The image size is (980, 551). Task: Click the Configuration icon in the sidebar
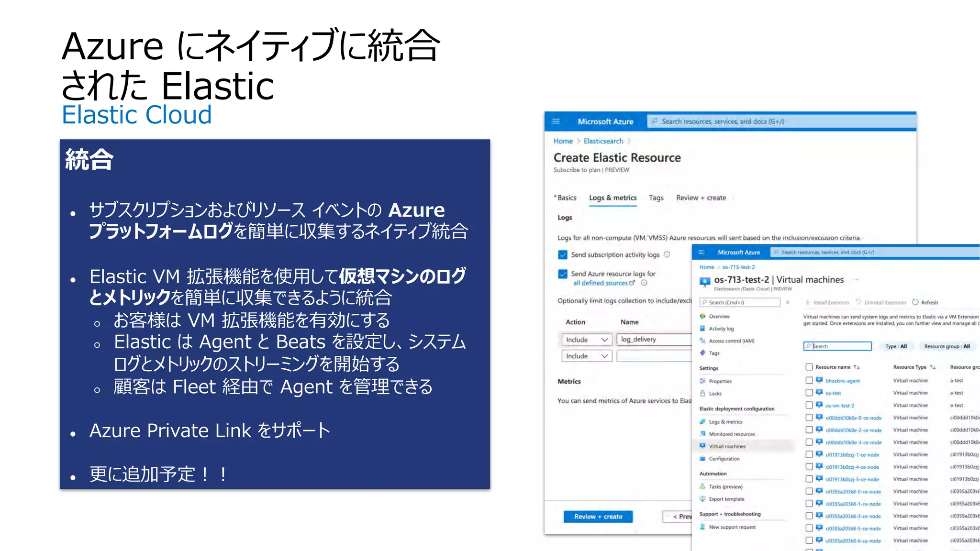(702, 459)
